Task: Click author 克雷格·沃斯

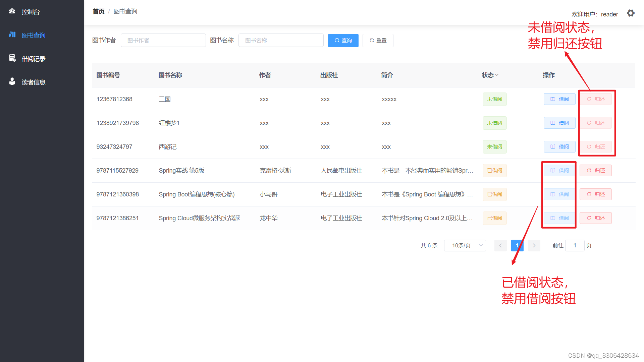Action: 275,171
